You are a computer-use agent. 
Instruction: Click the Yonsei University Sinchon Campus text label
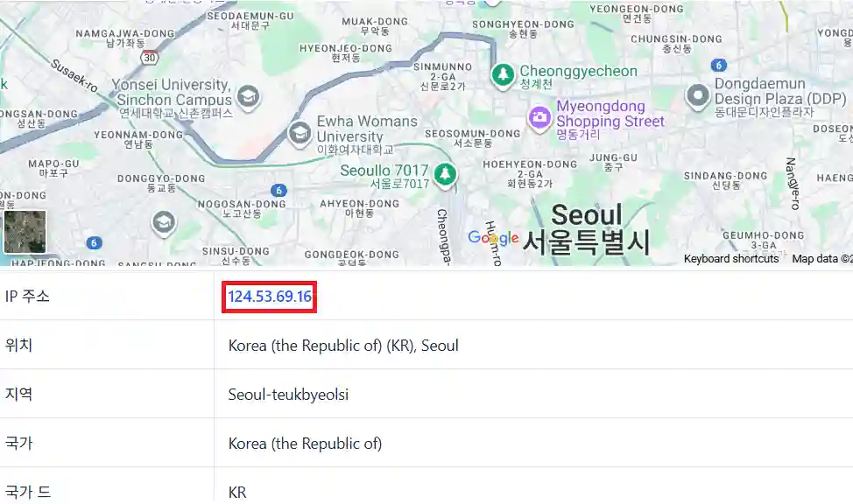click(x=174, y=93)
